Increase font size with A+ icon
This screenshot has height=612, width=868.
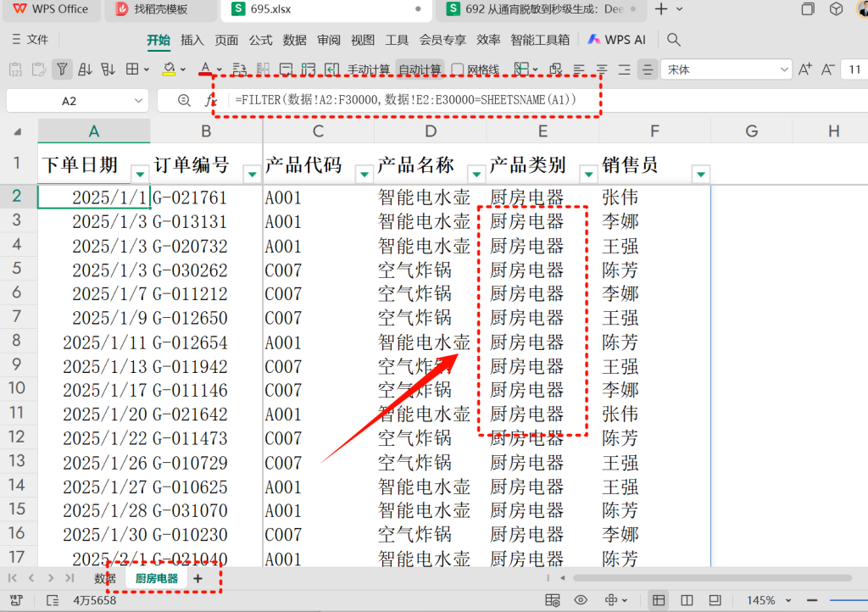coord(805,70)
